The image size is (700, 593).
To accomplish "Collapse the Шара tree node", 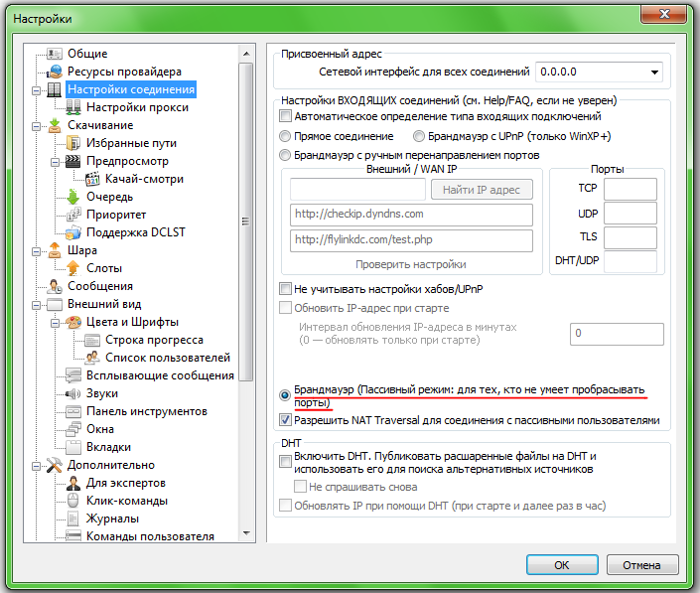I will [x=38, y=250].
